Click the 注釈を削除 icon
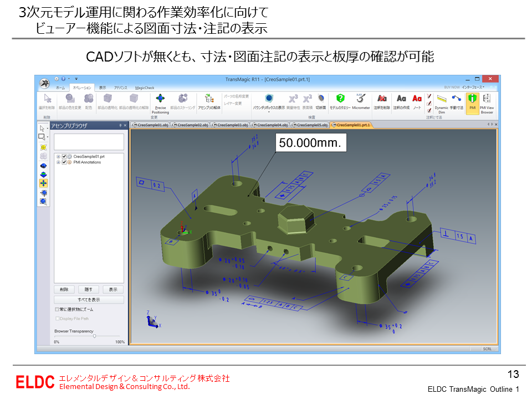Image resolution: width=532 pixels, height=399 pixels. coord(382,99)
